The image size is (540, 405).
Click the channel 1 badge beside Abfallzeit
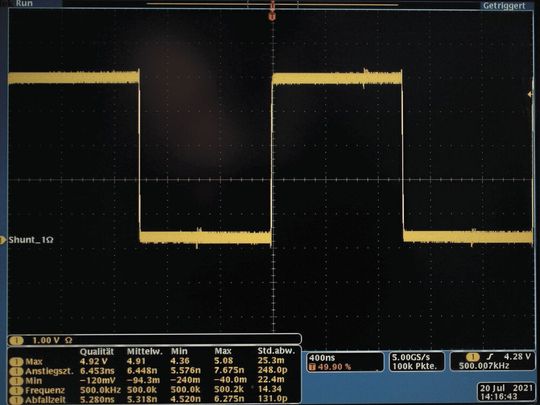16,400
